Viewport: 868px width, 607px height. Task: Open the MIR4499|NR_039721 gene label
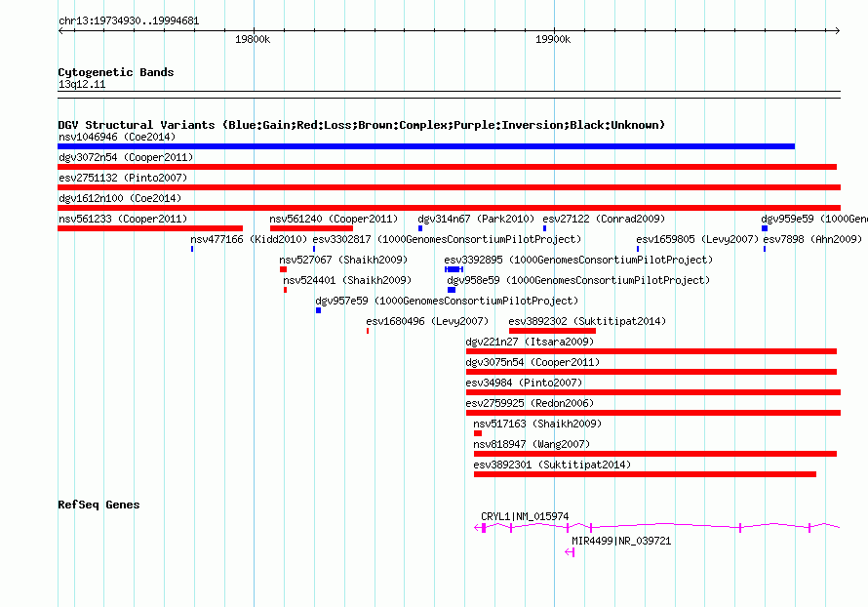621,541
